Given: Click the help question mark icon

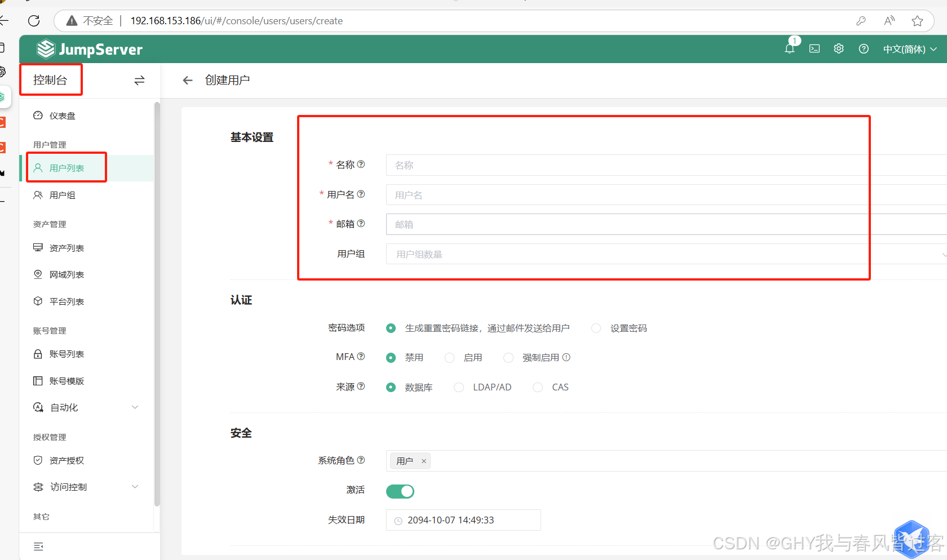Looking at the screenshot, I should tap(864, 48).
